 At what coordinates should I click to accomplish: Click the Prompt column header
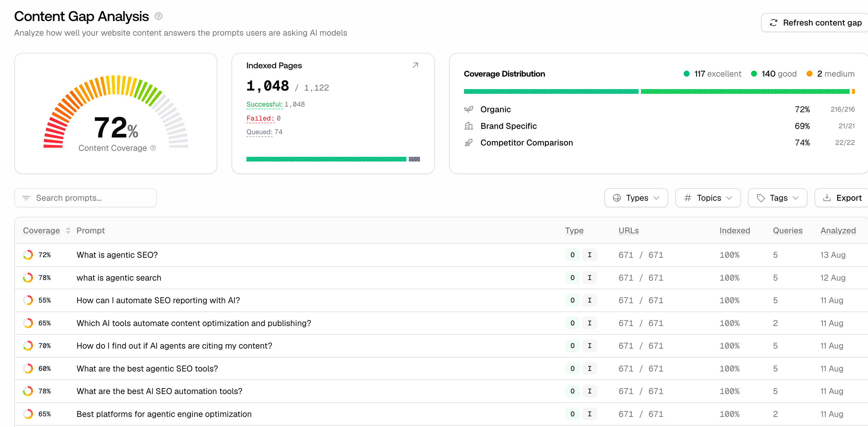click(x=91, y=230)
